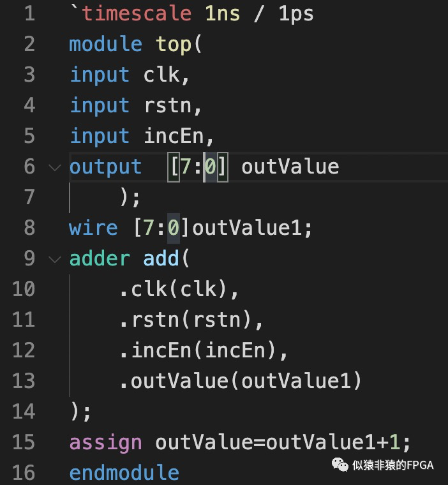Click the opening bracket of [7:0] on line 6
Viewport: 448px width, 485px height.
click(174, 167)
